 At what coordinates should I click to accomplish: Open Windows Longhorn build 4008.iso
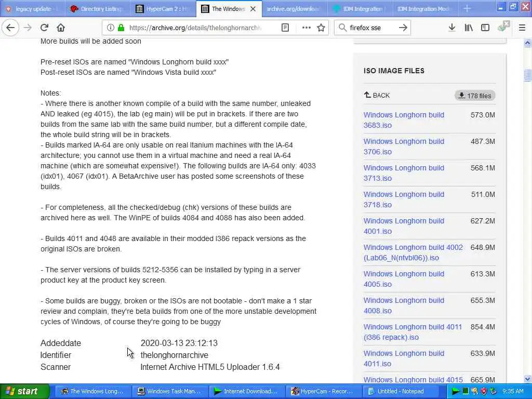(x=404, y=305)
